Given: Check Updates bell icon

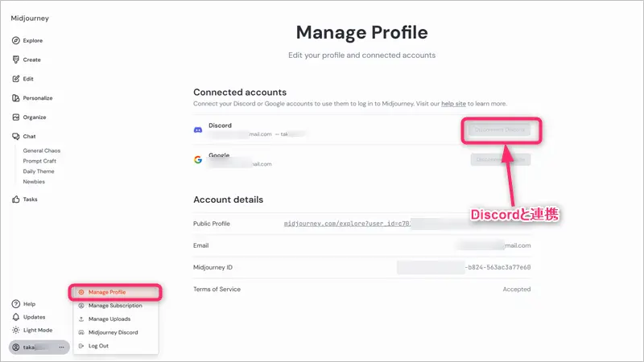Looking at the screenshot, I should click(x=16, y=317).
